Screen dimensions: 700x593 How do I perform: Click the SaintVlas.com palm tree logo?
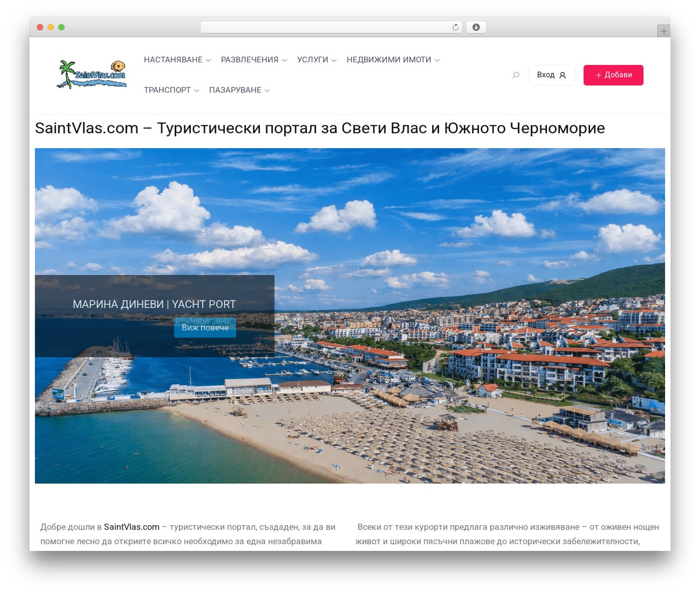coord(92,74)
